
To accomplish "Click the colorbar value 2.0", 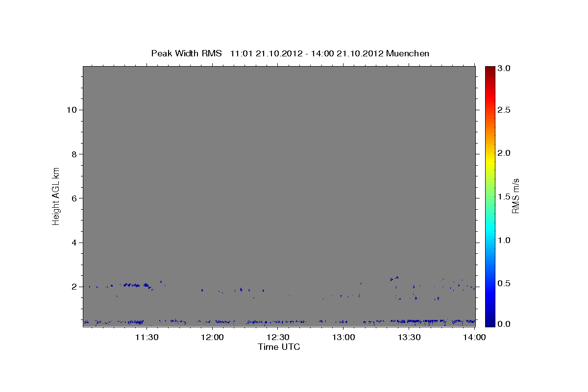I will click(504, 153).
